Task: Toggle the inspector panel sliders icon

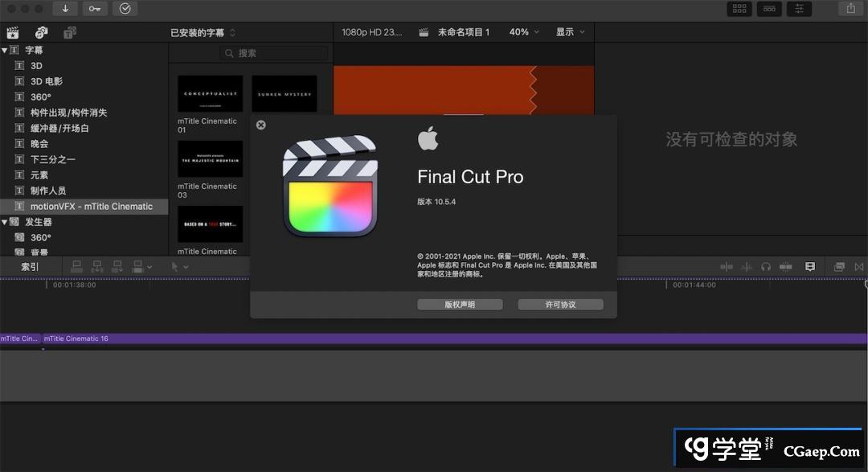Action: pyautogui.click(x=799, y=9)
